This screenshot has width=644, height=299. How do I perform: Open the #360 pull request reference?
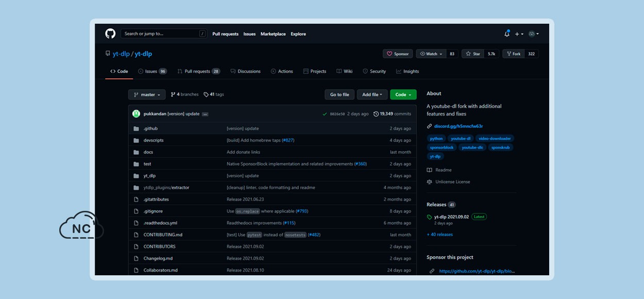360,164
